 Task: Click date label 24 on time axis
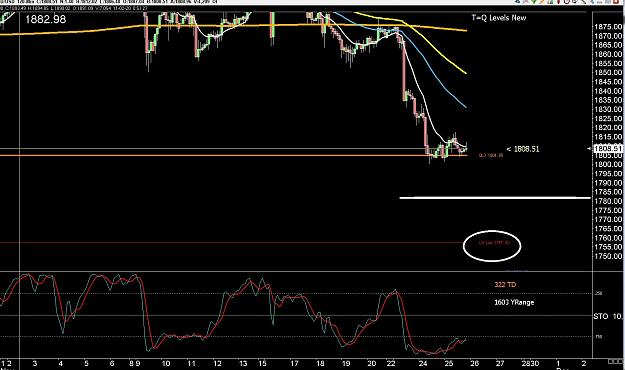point(423,363)
